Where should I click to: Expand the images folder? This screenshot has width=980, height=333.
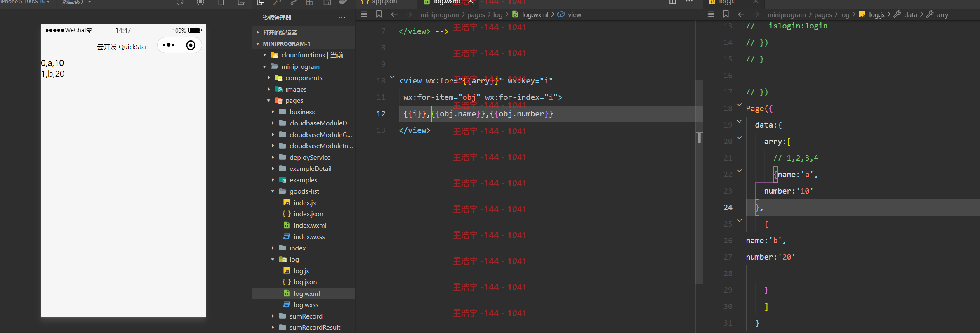pyautogui.click(x=304, y=89)
